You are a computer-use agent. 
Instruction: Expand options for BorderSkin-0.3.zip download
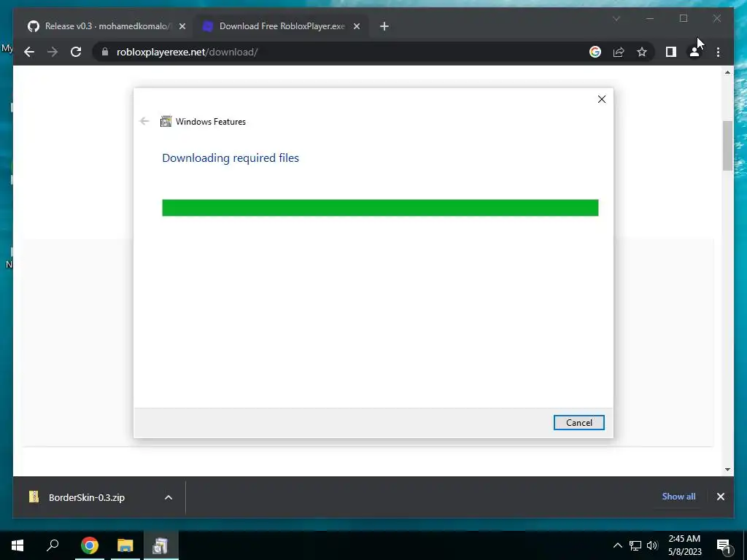coord(169,497)
